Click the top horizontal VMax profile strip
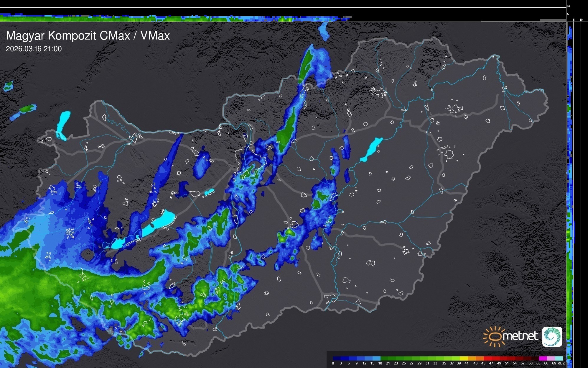Image resolution: width=588 pixels, height=368 pixels. [177, 18]
